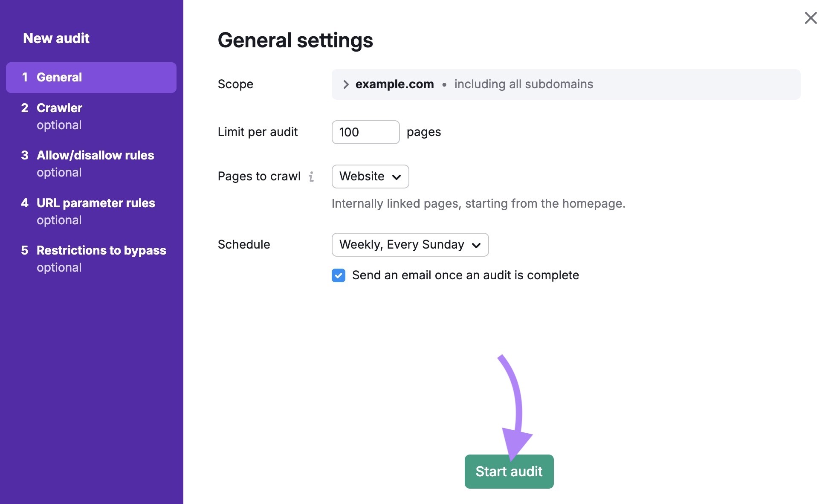
Task: Click the Website dropdown arrow
Action: click(x=397, y=177)
